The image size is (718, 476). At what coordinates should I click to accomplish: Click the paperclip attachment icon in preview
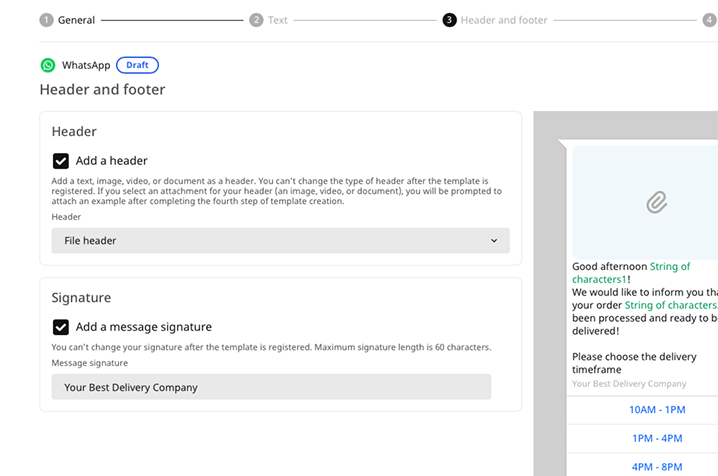(657, 202)
